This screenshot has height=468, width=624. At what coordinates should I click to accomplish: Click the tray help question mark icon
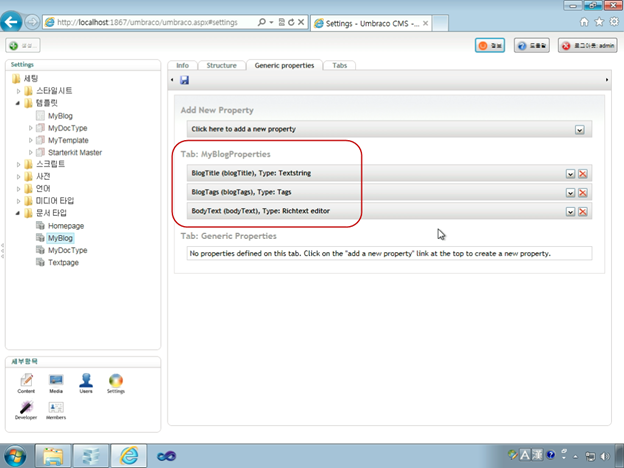(x=551, y=454)
